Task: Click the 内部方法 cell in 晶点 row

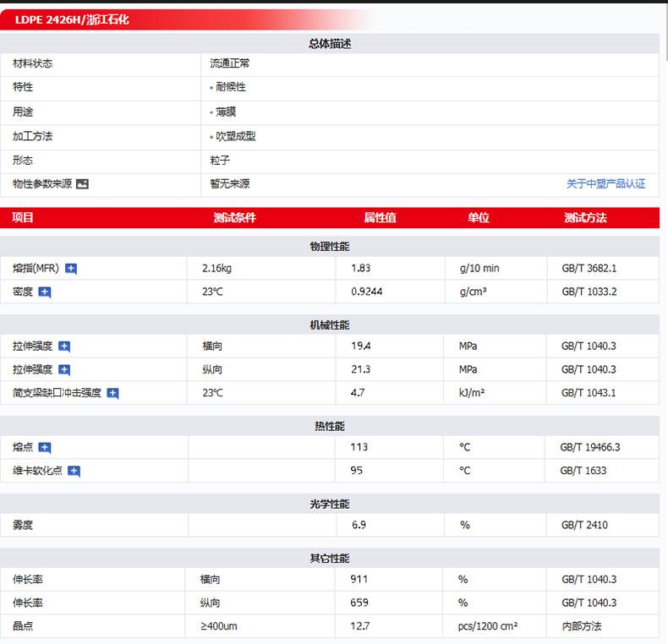Action: [x=582, y=626]
